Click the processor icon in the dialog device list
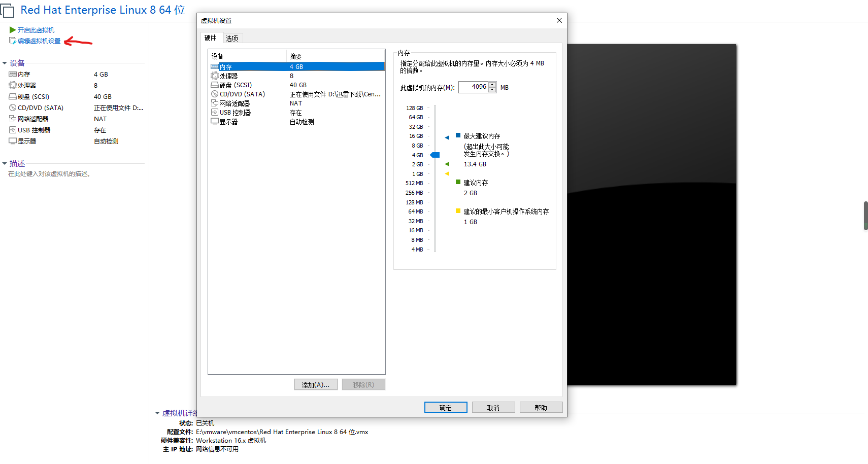Image resolution: width=868 pixels, height=464 pixels. click(215, 76)
